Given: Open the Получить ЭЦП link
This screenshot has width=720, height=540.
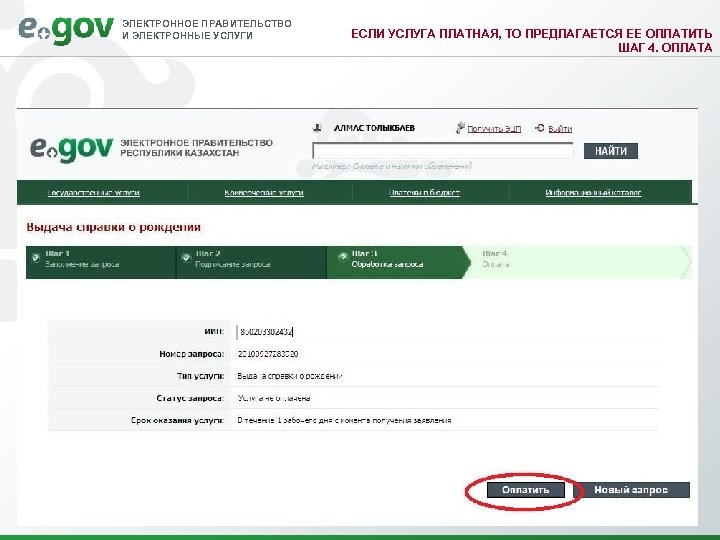Looking at the screenshot, I should pos(494,129).
